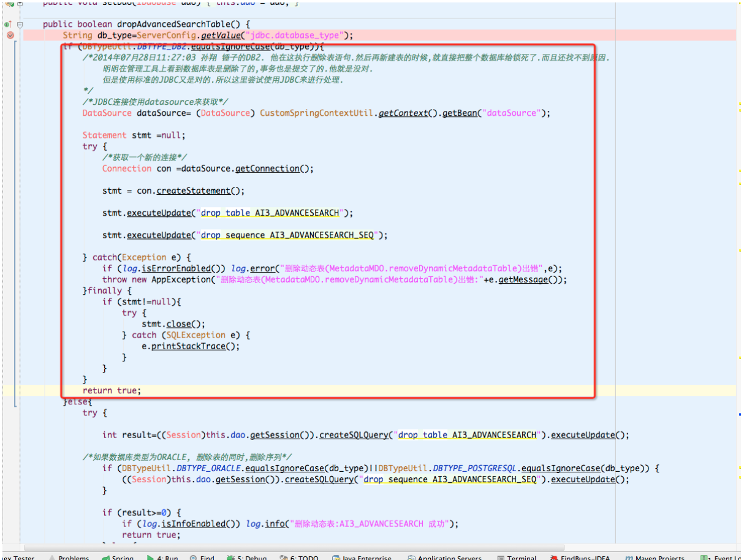Open the Terminal tool window
This screenshot has height=560, width=744.
click(517, 558)
